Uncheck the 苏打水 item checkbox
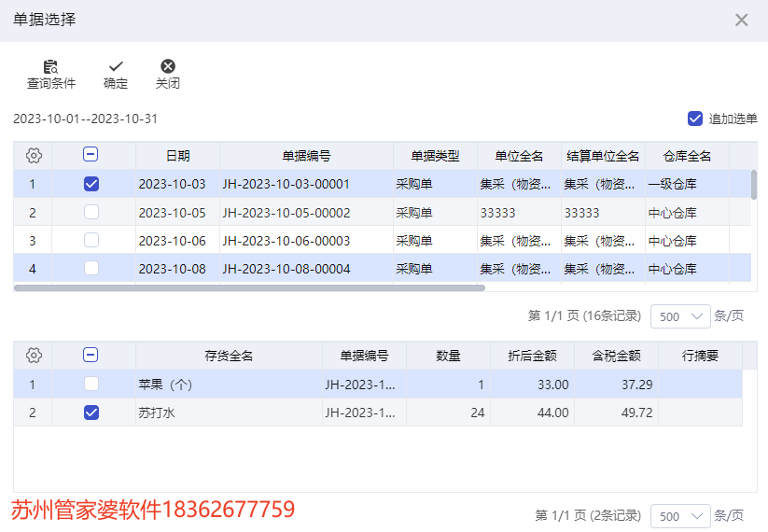Viewport: 768px width, 532px height. 91,413
